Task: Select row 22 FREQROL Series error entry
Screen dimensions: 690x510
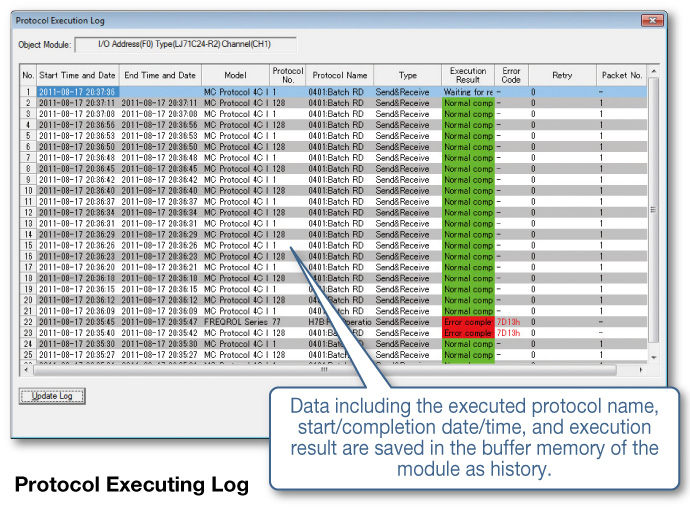Action: tap(334, 322)
